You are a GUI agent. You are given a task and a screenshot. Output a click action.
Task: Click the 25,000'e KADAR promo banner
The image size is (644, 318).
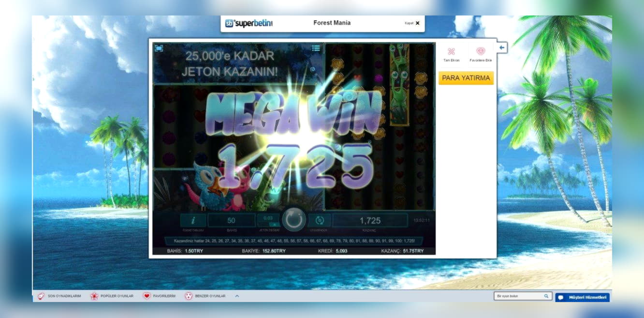[230, 64]
